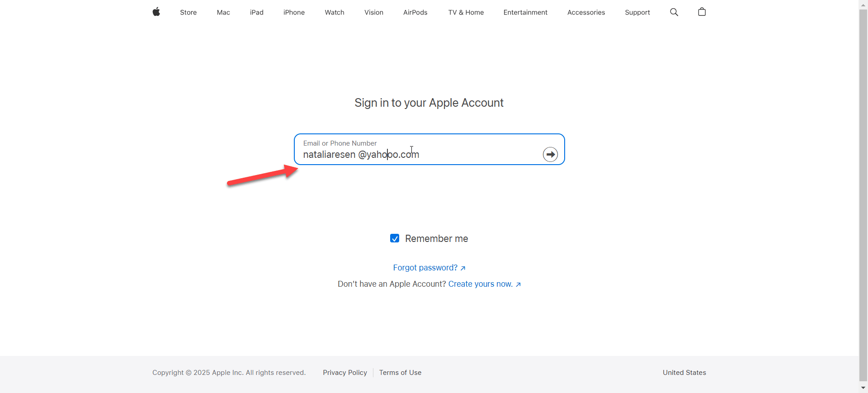868x393 pixels.
Task: Open the TV & Home menu
Action: pos(466,12)
